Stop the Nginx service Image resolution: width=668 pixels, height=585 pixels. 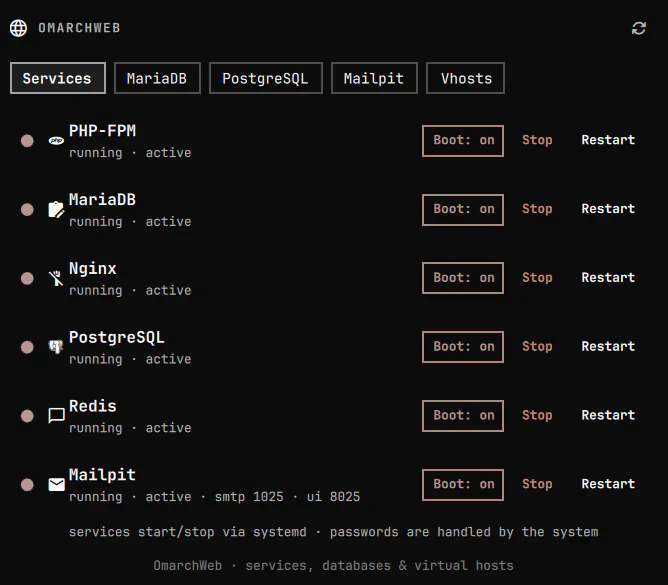coord(537,278)
